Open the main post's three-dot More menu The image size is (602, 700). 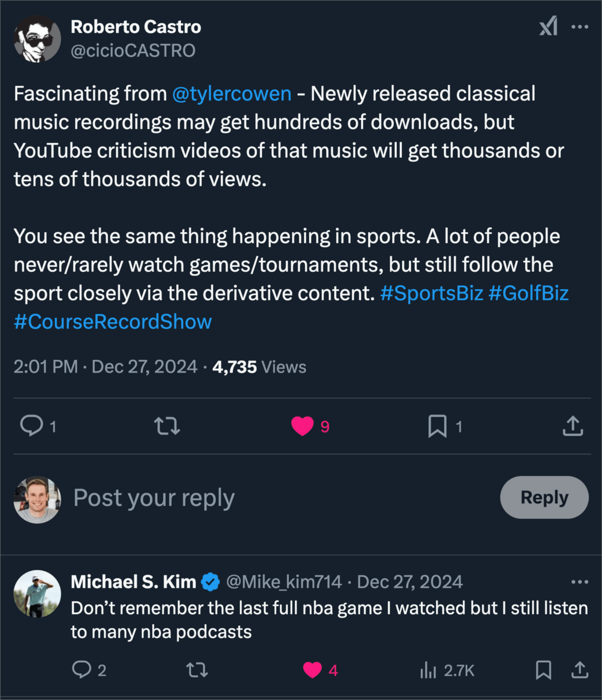coord(580,27)
